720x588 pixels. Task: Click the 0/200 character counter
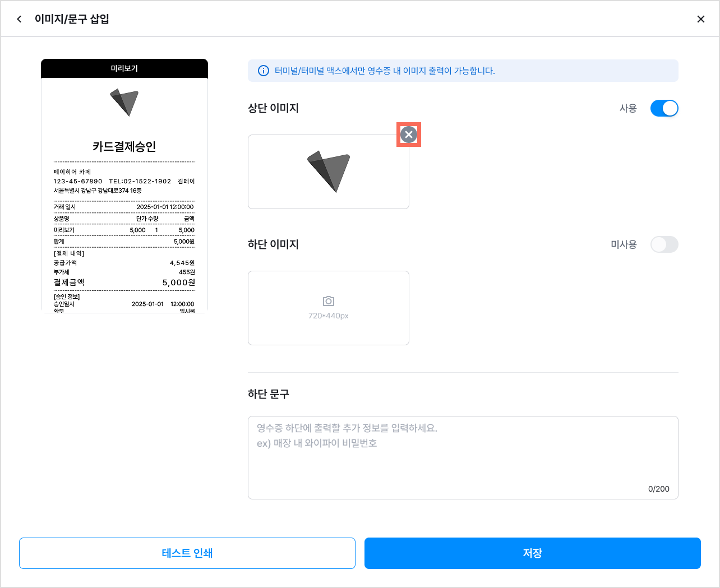659,489
